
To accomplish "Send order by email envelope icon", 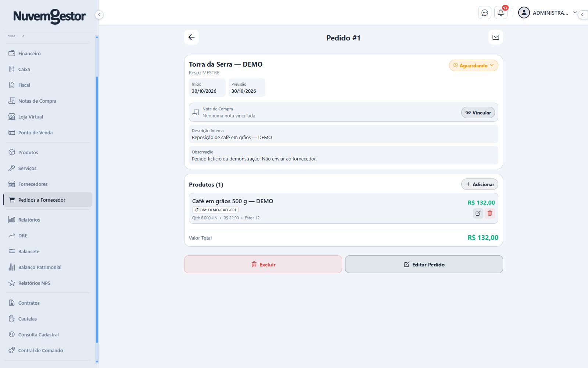I will pyautogui.click(x=496, y=37).
